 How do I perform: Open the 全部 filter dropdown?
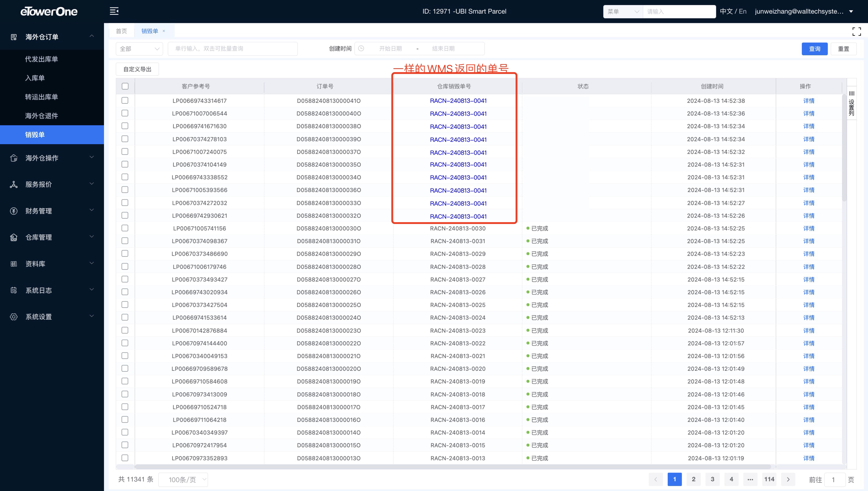coord(139,48)
